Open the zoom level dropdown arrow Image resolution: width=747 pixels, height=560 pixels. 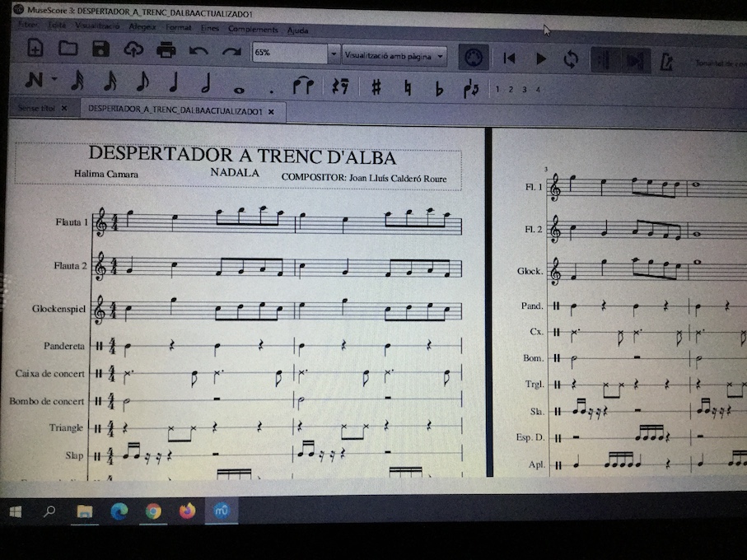[x=334, y=54]
